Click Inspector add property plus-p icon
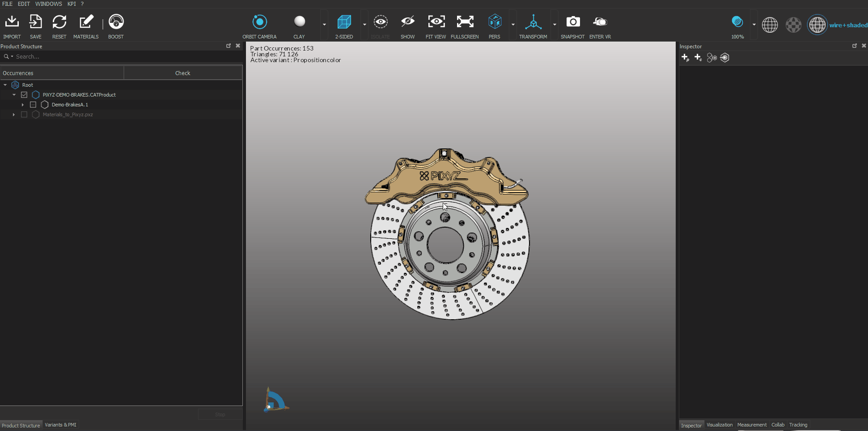868x431 pixels. pos(685,58)
